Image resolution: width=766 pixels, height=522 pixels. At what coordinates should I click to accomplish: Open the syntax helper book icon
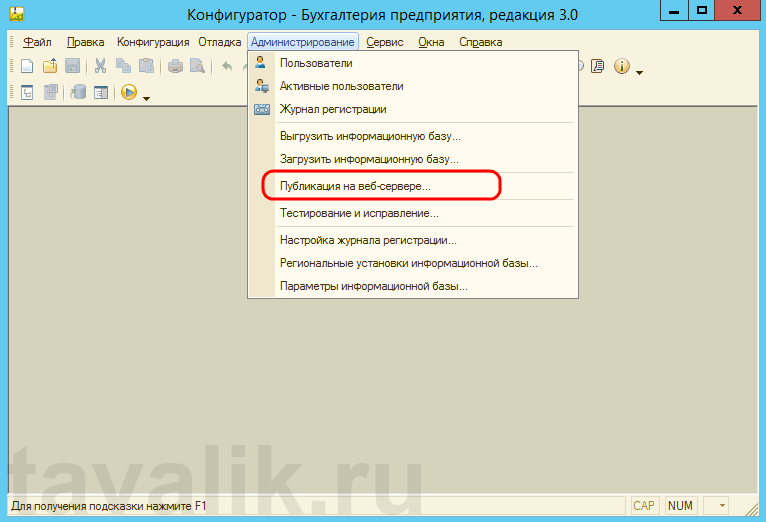(597, 66)
